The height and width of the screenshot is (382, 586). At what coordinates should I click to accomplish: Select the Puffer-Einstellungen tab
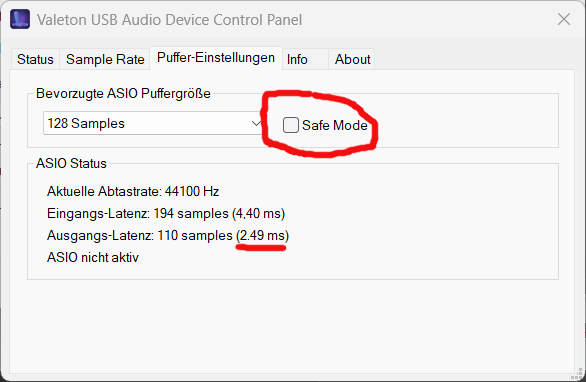coord(216,58)
